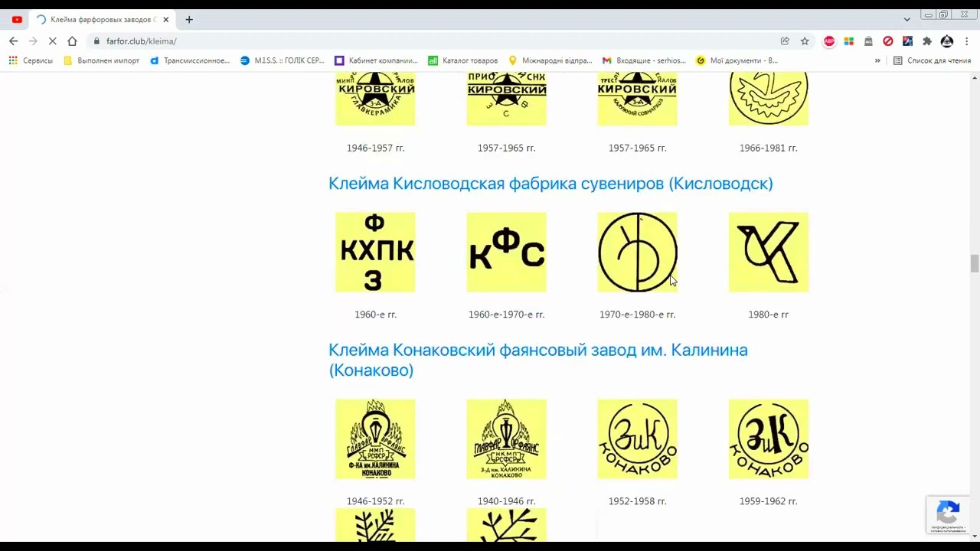Open the first Кировский 1957-1965 stamp with ПРИО... СНХ text
The width and height of the screenshot is (980, 551).
[506, 99]
